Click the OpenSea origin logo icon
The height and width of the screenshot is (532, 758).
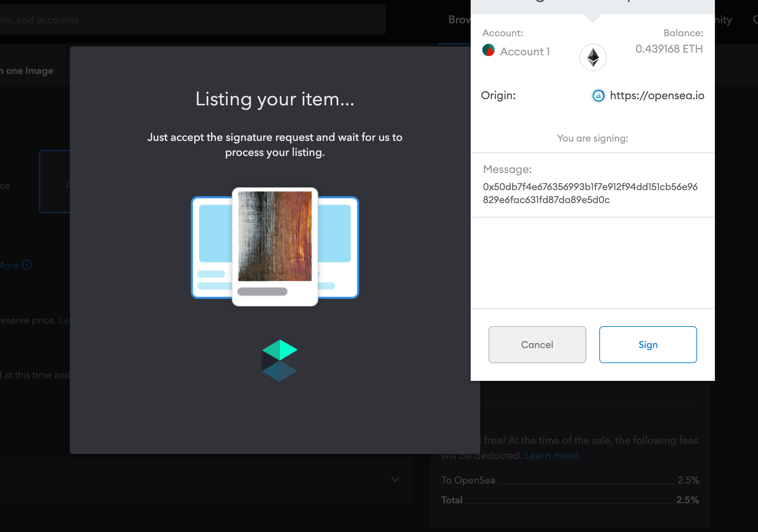(598, 96)
